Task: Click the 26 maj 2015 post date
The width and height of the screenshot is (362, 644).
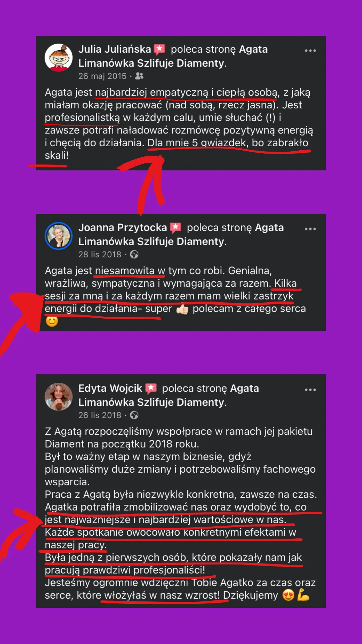Action: [102, 76]
